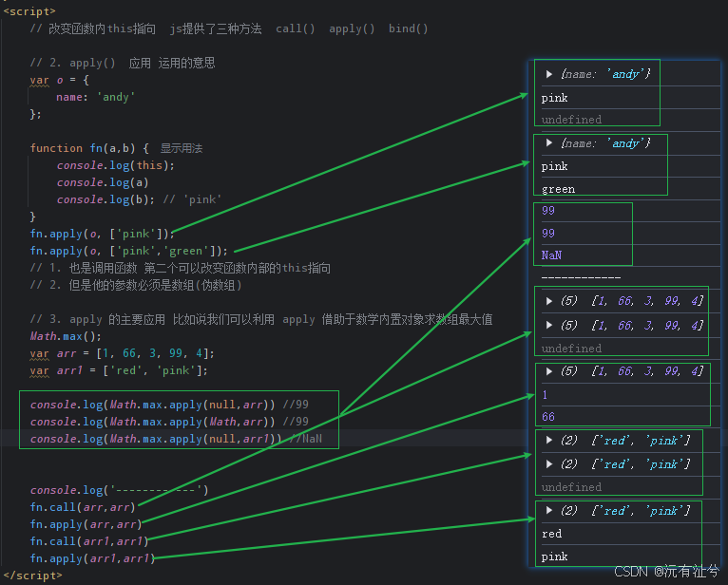The height and width of the screenshot is (585, 728).
Task: Click the name: 'andy' property line
Action: (x=96, y=97)
